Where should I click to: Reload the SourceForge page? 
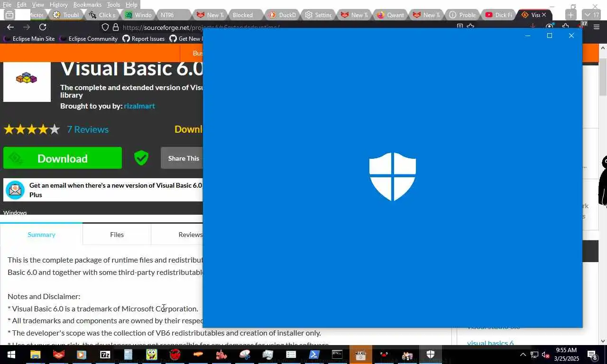click(43, 27)
